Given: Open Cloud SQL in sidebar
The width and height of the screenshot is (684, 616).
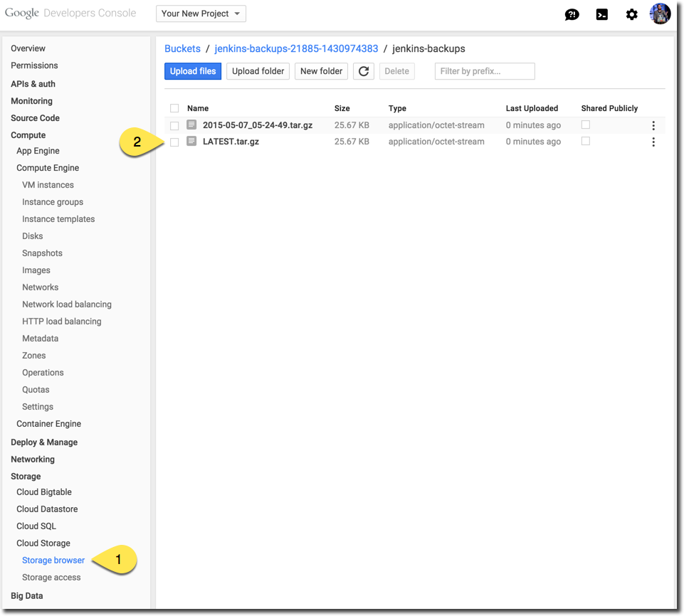Looking at the screenshot, I should pos(36,526).
